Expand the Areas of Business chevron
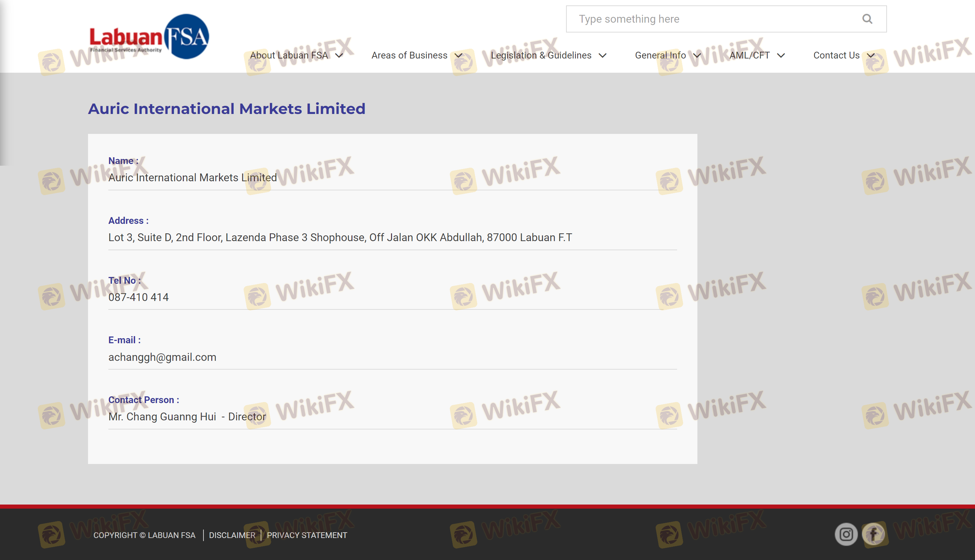975x560 pixels. click(458, 56)
